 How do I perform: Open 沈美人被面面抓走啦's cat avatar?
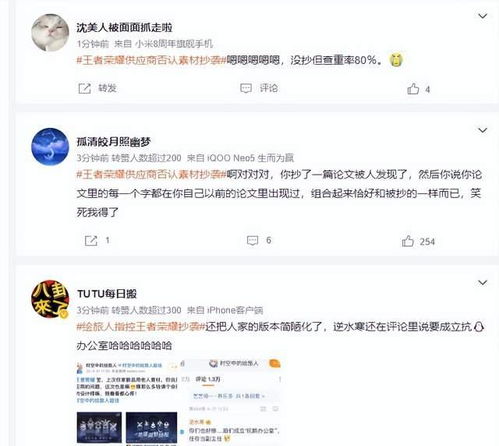(50, 33)
